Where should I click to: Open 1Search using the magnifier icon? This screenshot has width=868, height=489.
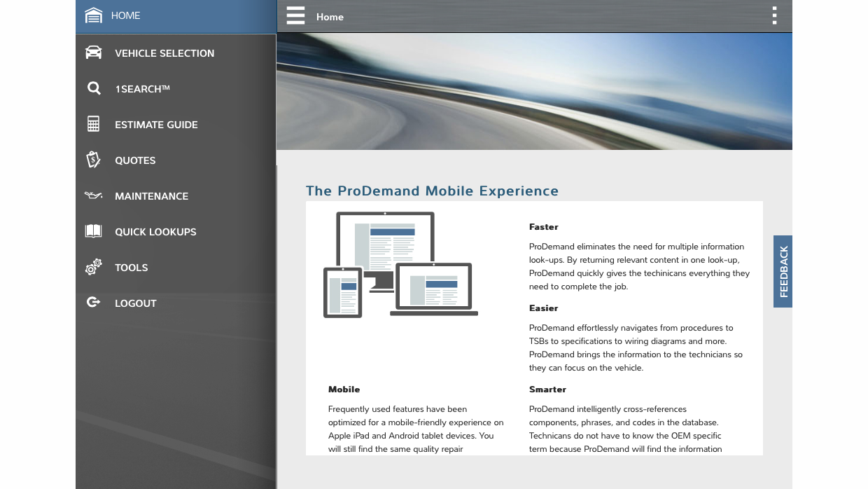coord(93,88)
